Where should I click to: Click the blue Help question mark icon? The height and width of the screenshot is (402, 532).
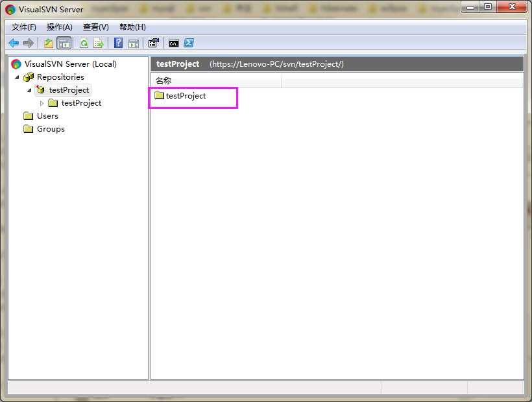(119, 43)
